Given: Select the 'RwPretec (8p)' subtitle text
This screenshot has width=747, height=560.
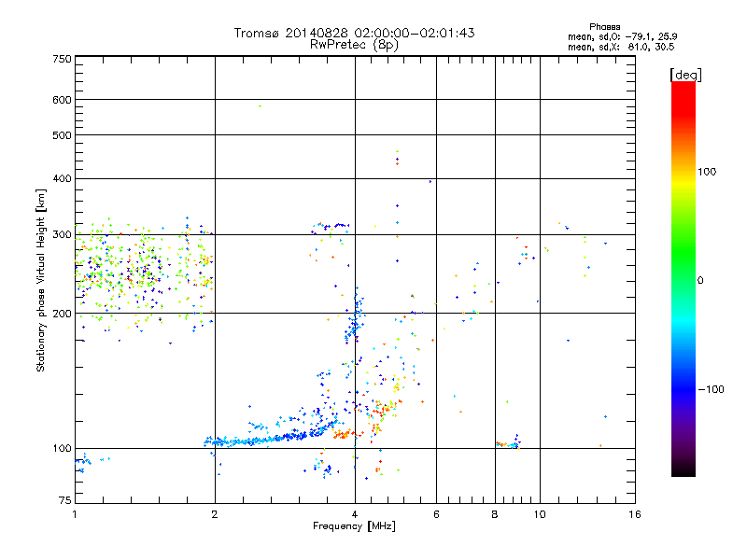Looking at the screenshot, I should coord(354,45).
